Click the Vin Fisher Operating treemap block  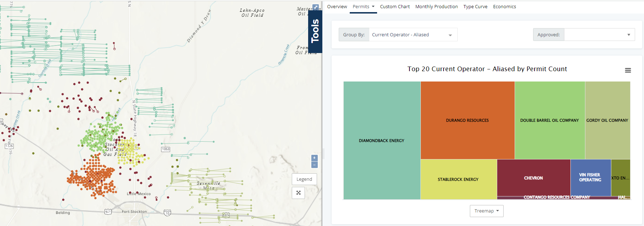[x=591, y=178]
